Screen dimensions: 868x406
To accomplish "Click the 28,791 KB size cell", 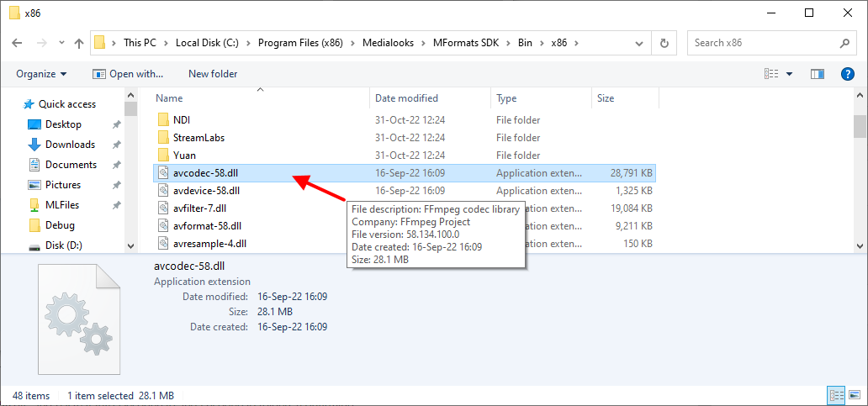I will click(631, 173).
